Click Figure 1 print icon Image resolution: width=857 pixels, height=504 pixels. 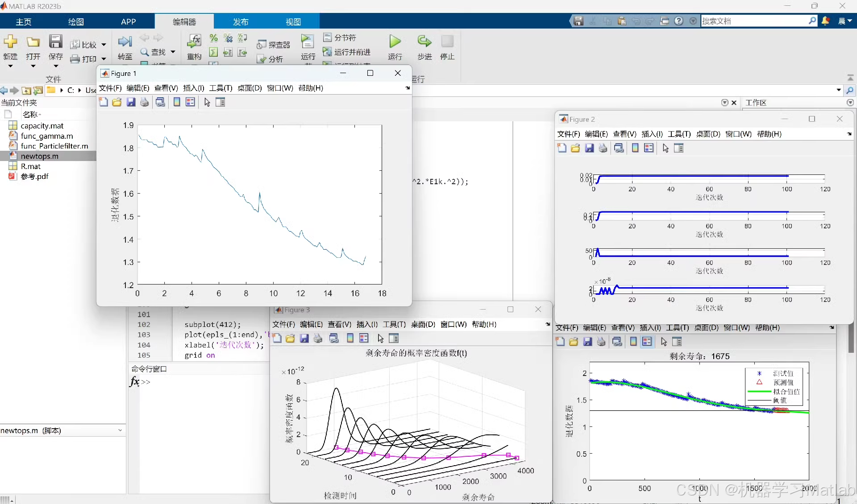coord(145,102)
